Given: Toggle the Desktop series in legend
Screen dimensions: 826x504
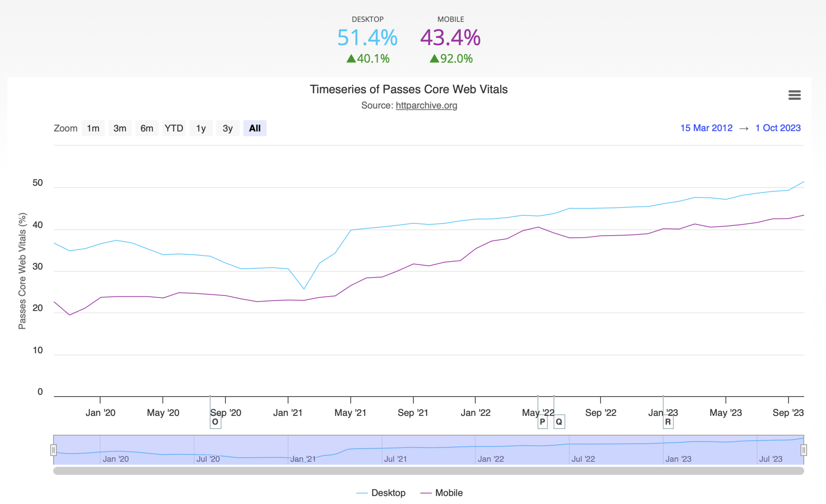Looking at the screenshot, I should 388,493.
